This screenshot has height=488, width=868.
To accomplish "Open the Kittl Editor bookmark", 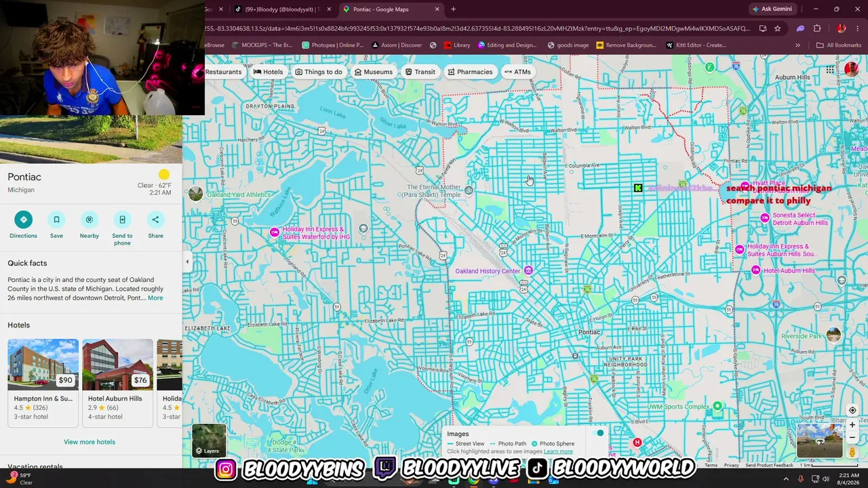I will tap(696, 45).
